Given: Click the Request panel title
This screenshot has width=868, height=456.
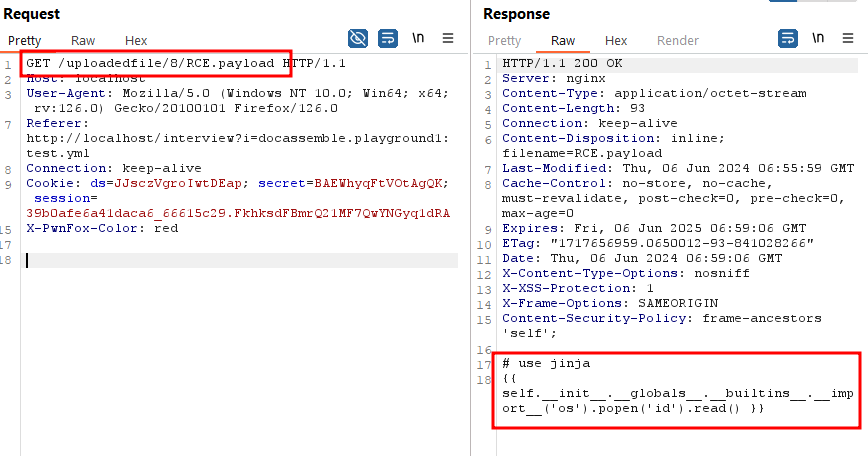Looking at the screenshot, I should click(x=32, y=14).
